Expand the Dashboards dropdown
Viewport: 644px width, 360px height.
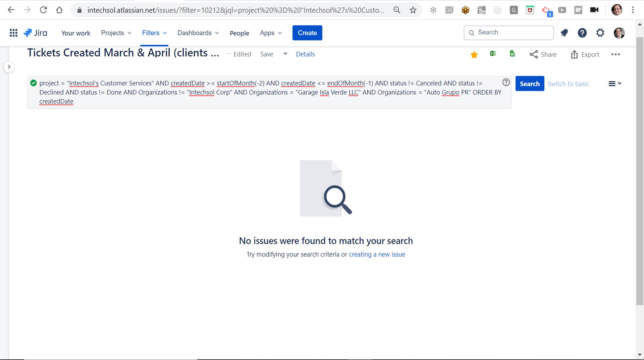pos(198,33)
